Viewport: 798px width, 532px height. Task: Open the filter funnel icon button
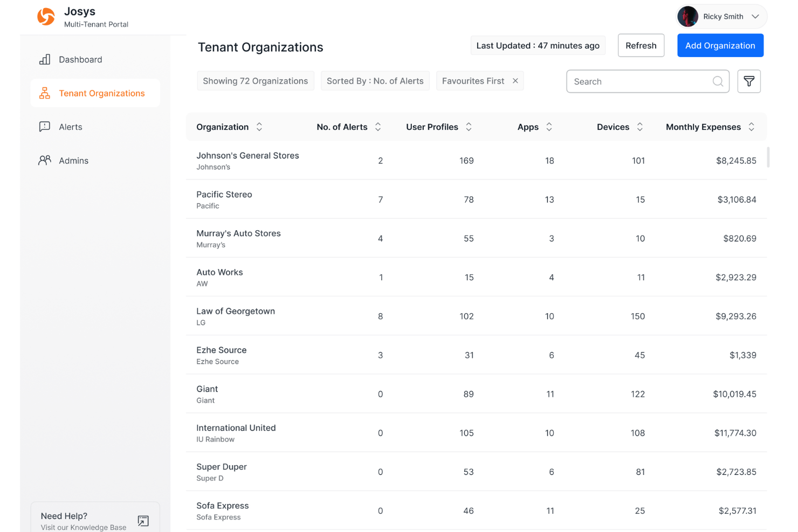click(748, 81)
